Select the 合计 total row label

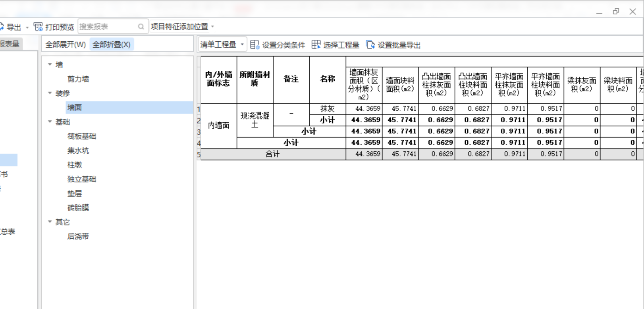[x=273, y=154]
